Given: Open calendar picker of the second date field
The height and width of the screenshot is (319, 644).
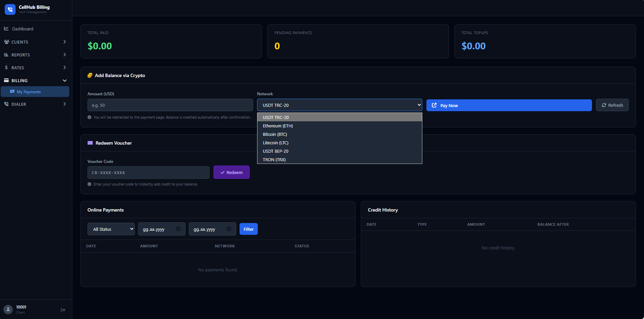Looking at the screenshot, I should (x=229, y=229).
